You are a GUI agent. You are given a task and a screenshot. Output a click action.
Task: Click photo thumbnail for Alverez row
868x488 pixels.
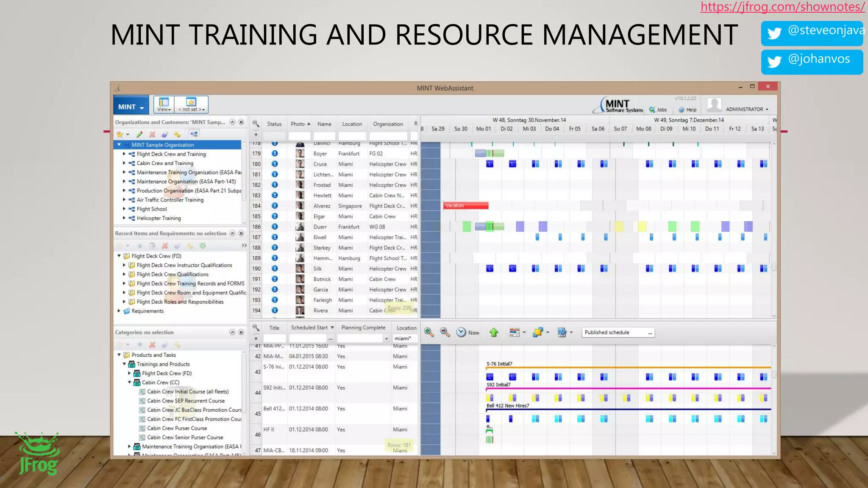[300, 205]
